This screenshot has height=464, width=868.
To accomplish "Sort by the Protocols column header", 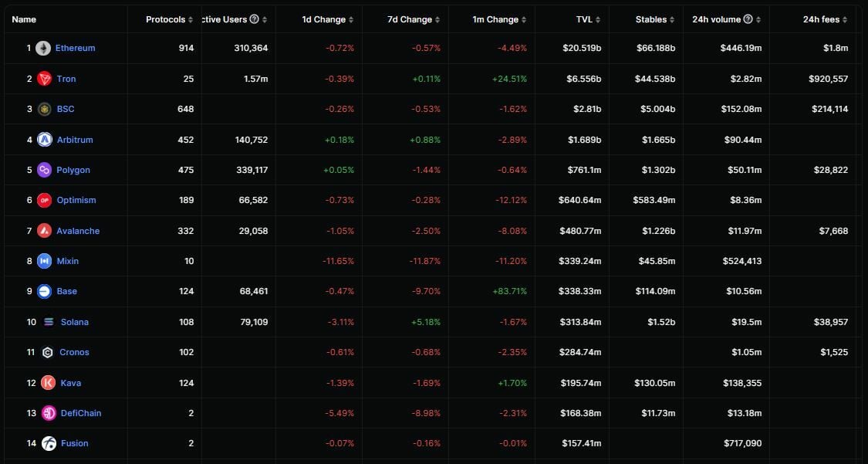I will coord(170,19).
